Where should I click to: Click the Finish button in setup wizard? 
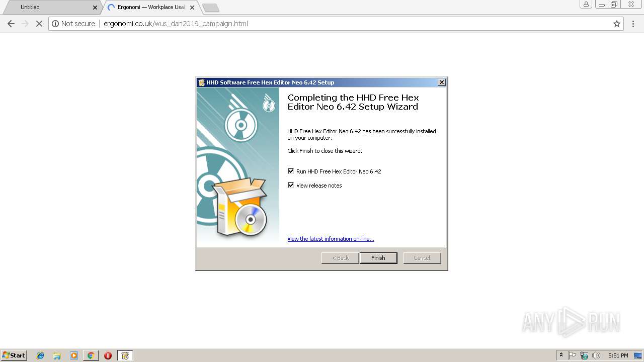[378, 258]
